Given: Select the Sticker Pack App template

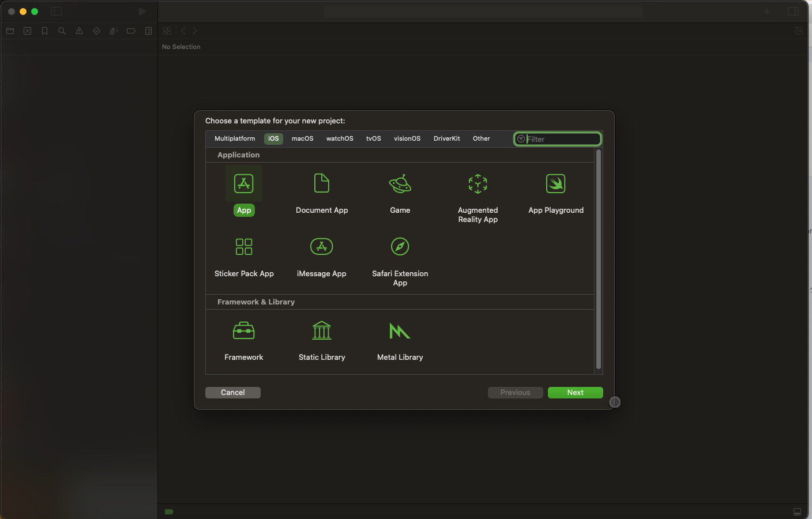Looking at the screenshot, I should pos(244,247).
